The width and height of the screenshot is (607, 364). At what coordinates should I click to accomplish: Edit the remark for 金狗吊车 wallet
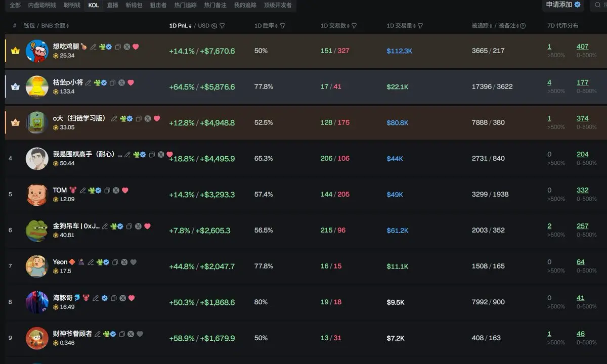click(x=105, y=226)
